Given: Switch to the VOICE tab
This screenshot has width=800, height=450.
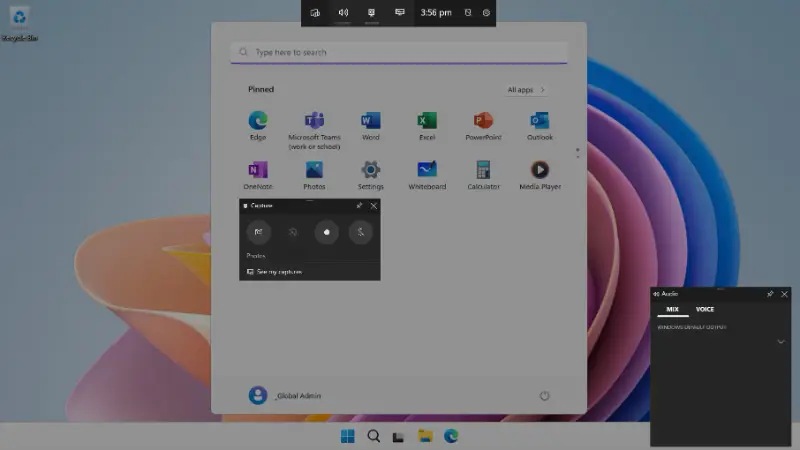Looking at the screenshot, I should 705,309.
